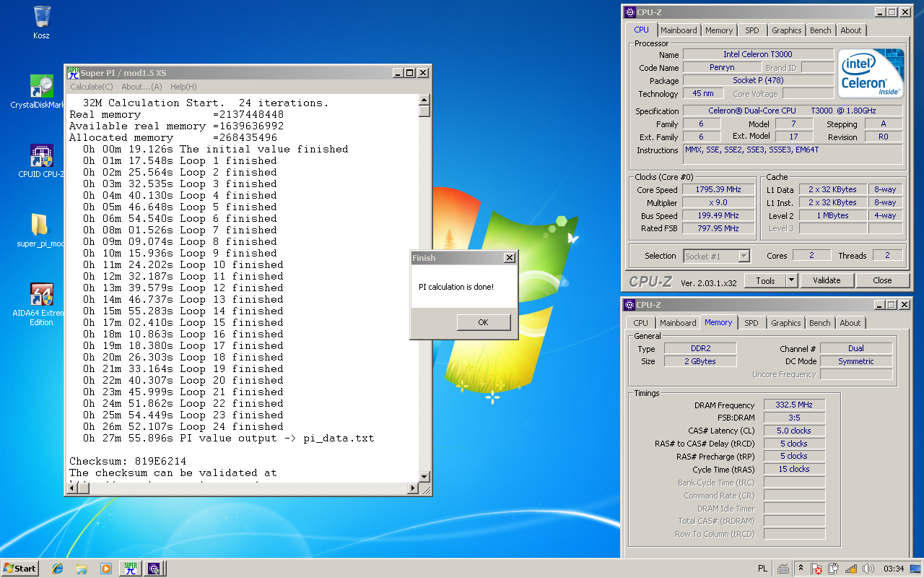Click the Super PI vertical scrollbar up arrow

coord(424,100)
